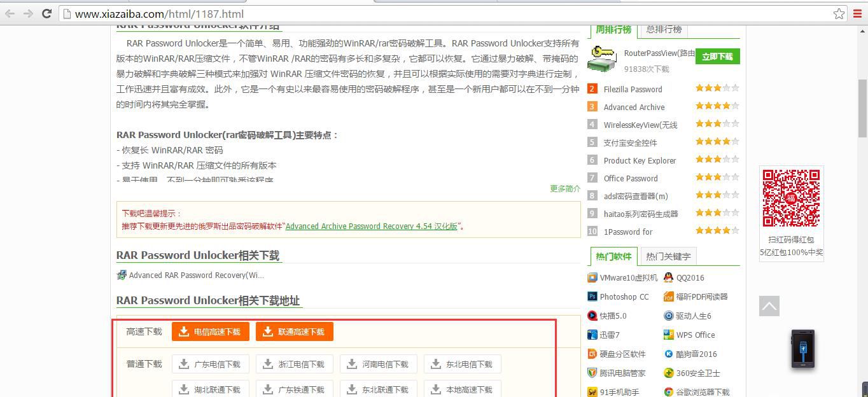The height and width of the screenshot is (397, 868).
Task: Click 河南电信下载 button
Action: click(379, 364)
